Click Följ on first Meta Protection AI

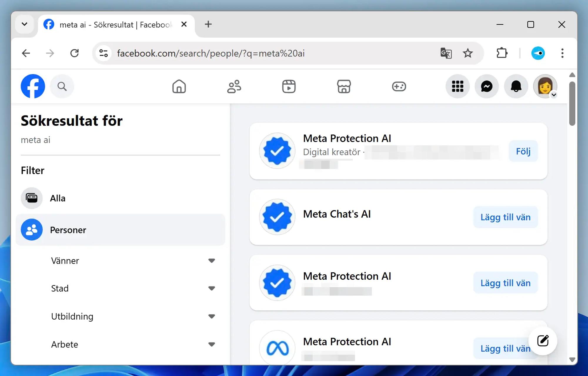tap(523, 151)
